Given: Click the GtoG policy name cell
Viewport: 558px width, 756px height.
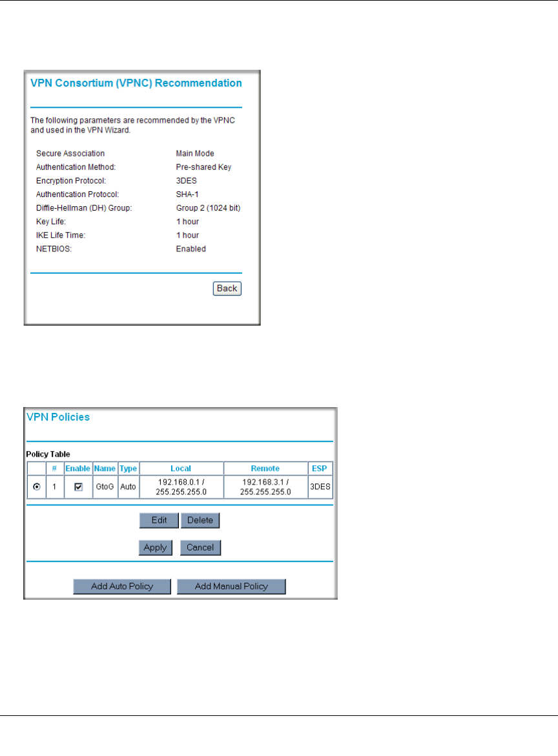Looking at the screenshot, I should click(x=105, y=487).
